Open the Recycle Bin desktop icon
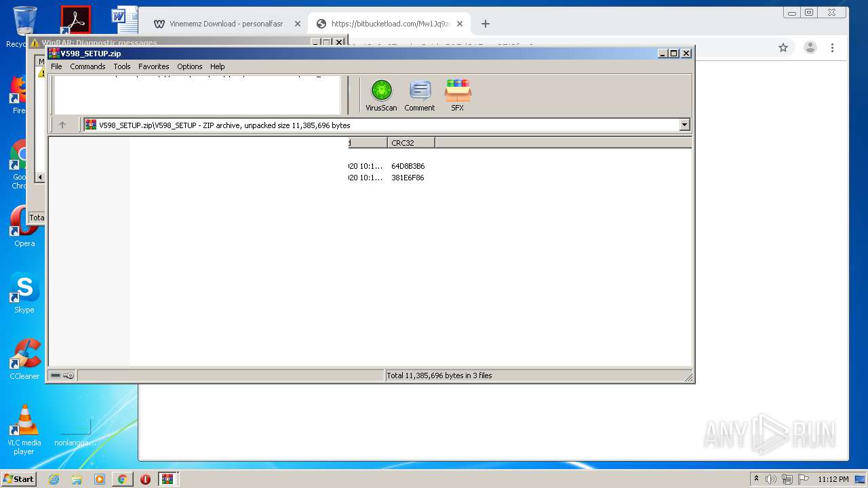This screenshot has height=488, width=868. pos(24,27)
